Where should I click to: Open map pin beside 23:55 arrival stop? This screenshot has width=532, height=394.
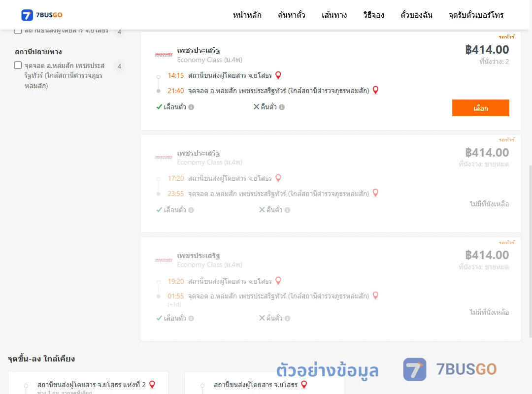pyautogui.click(x=375, y=193)
